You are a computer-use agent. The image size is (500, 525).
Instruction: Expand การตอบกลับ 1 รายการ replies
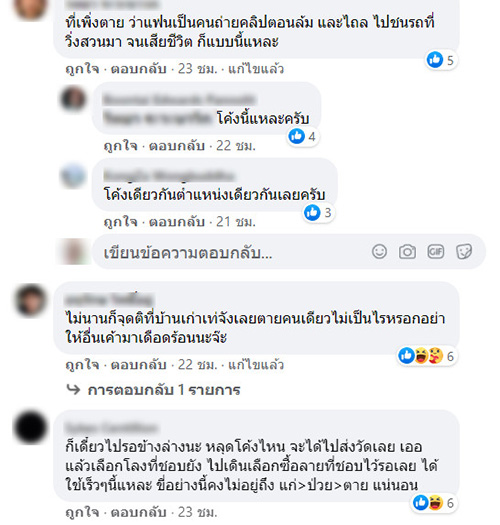[154, 390]
